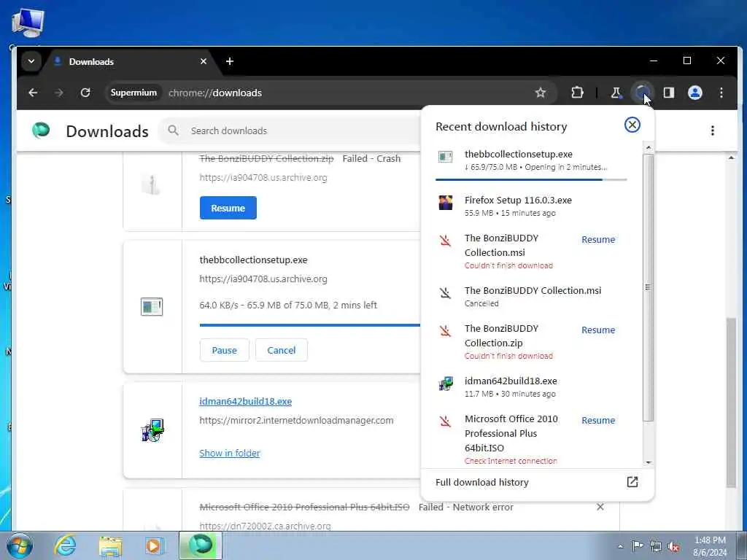Click failed icon beside BonziBUDDY Collection.msi Resume

click(x=445, y=241)
